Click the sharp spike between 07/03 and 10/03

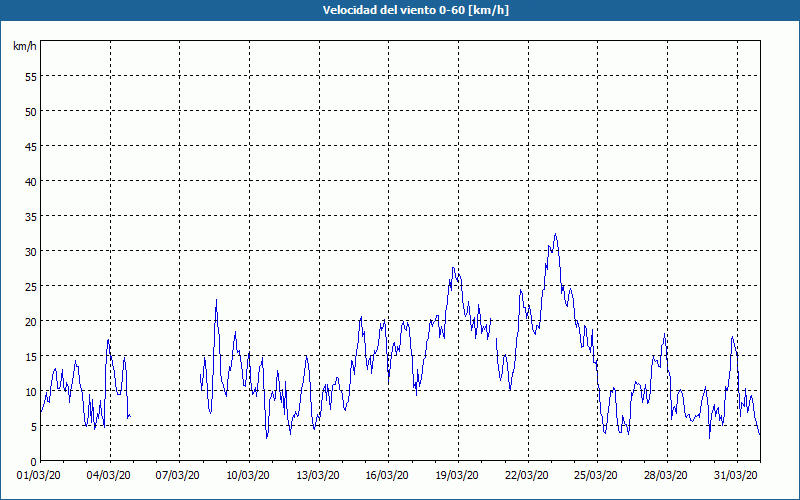[x=216, y=301]
